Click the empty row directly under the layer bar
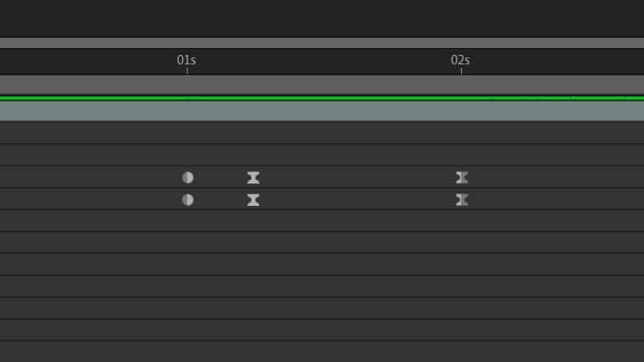Image resolution: width=644 pixels, height=362 pixels. (322, 133)
